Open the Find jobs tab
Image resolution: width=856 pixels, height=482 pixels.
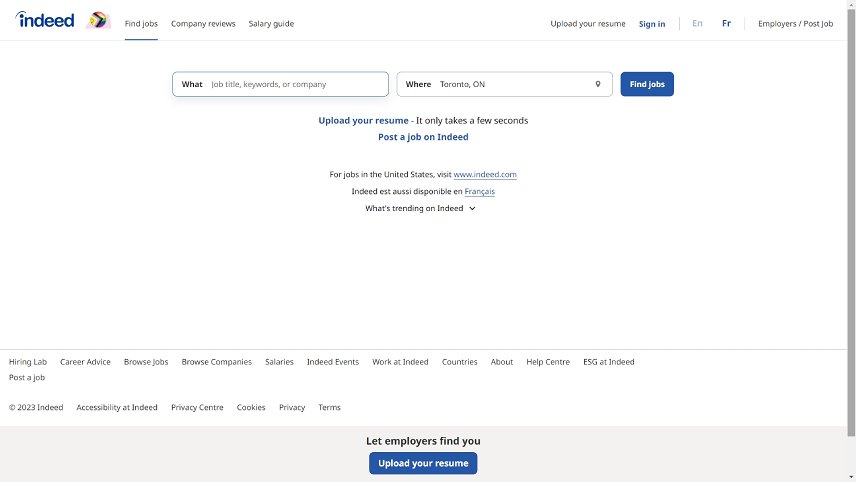point(141,23)
